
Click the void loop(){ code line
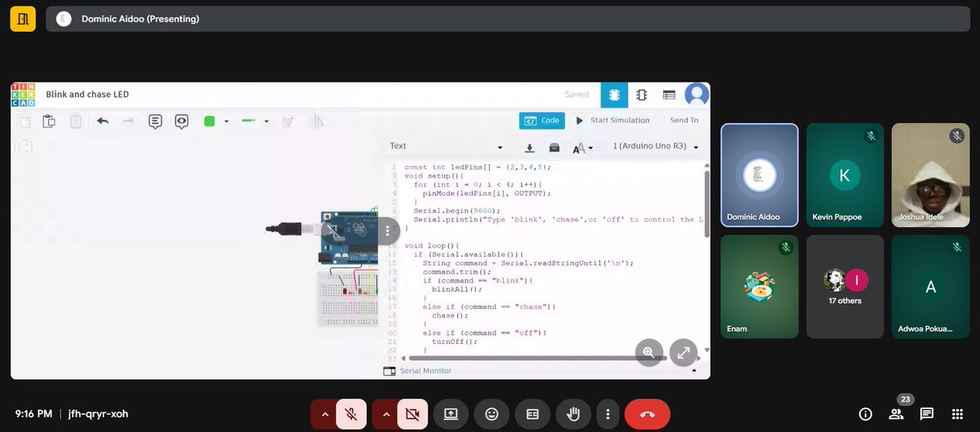[433, 246]
